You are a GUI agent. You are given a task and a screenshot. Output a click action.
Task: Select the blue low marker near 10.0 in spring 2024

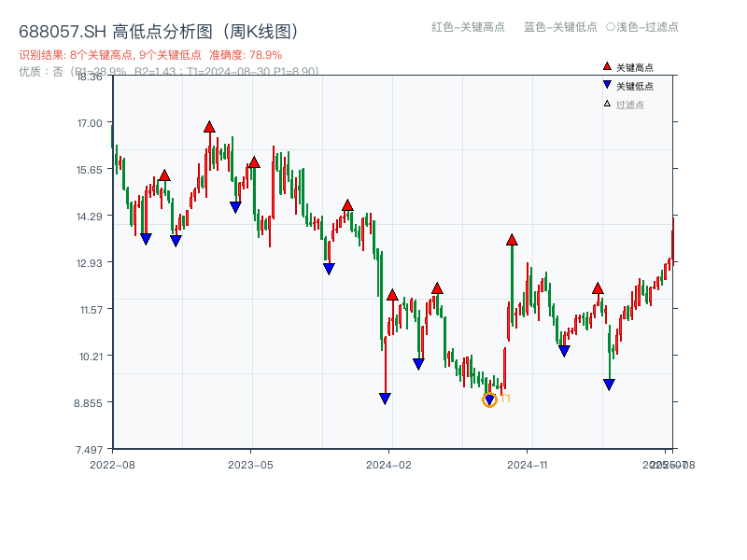418,364
